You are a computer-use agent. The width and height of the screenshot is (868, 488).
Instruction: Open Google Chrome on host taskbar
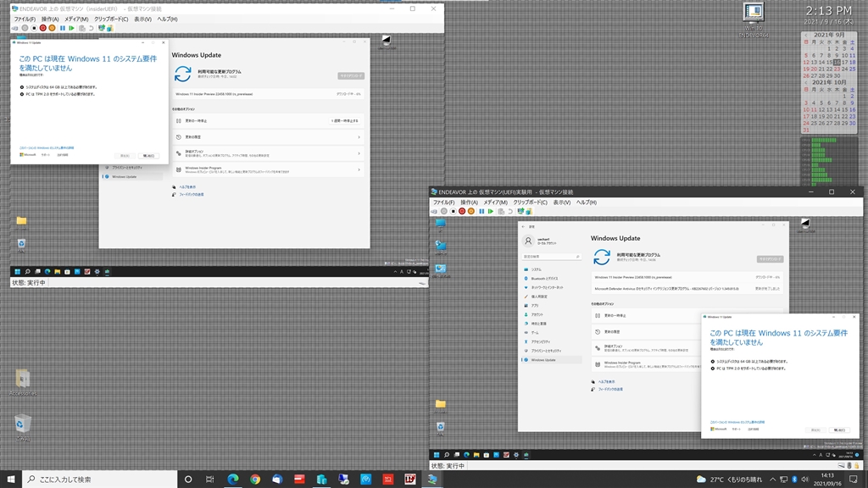coord(254,480)
